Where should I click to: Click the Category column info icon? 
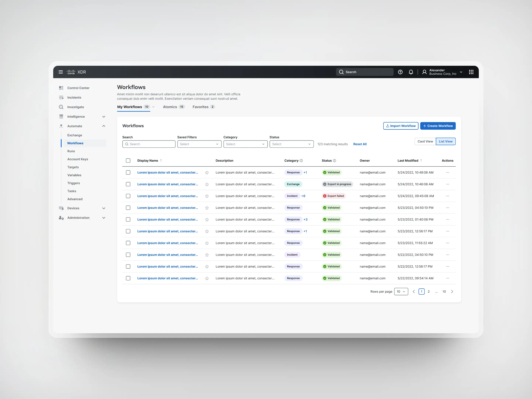point(301,161)
